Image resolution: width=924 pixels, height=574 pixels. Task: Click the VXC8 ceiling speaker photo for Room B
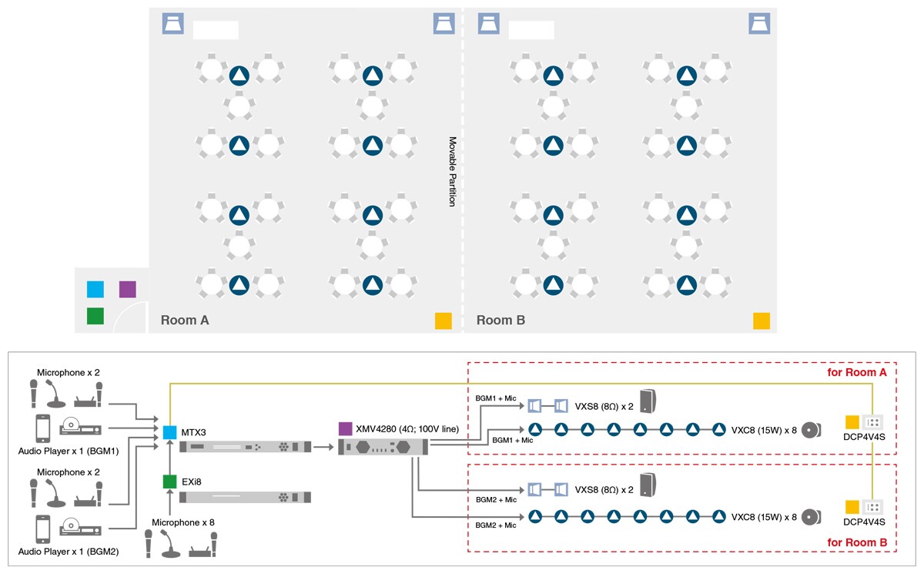click(x=811, y=516)
